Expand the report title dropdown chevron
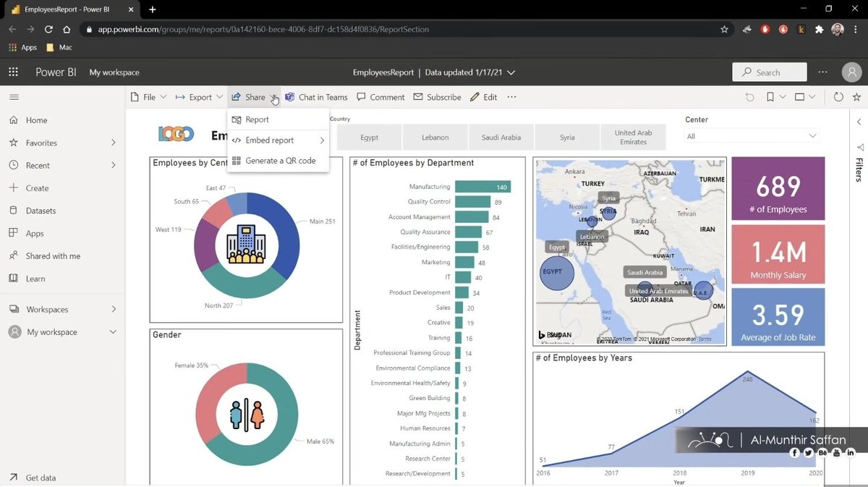Image resolution: width=868 pixels, height=487 pixels. (511, 72)
